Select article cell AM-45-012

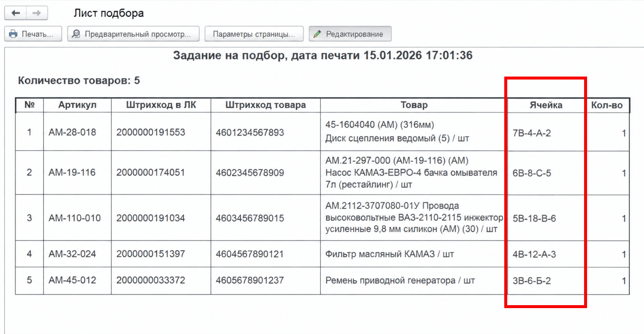click(77, 280)
